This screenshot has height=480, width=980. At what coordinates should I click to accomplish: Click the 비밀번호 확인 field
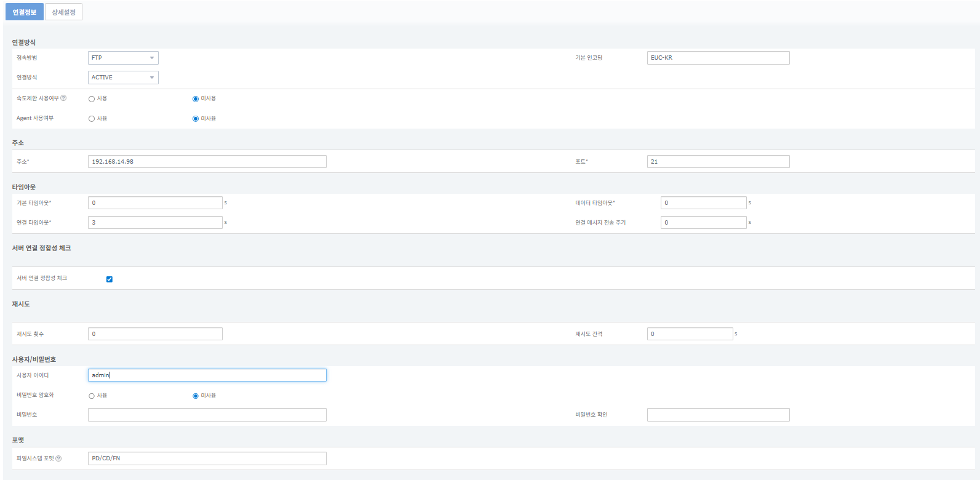point(718,415)
